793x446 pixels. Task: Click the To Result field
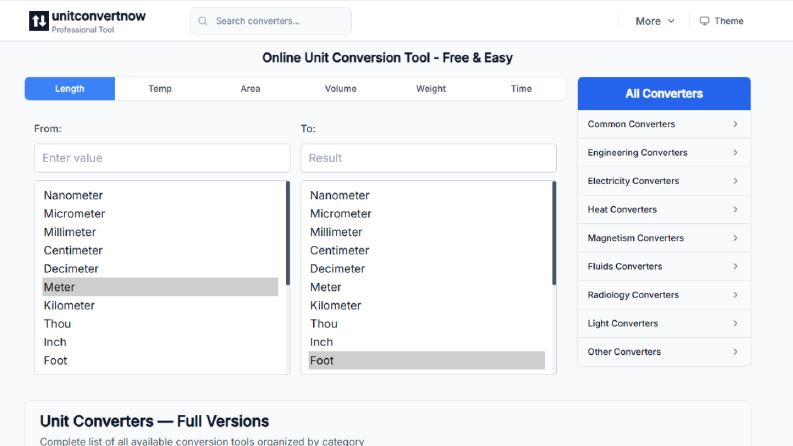point(429,158)
